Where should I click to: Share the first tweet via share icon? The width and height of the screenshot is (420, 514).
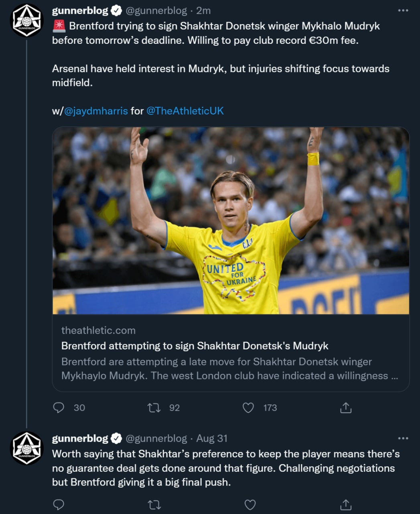click(x=345, y=408)
